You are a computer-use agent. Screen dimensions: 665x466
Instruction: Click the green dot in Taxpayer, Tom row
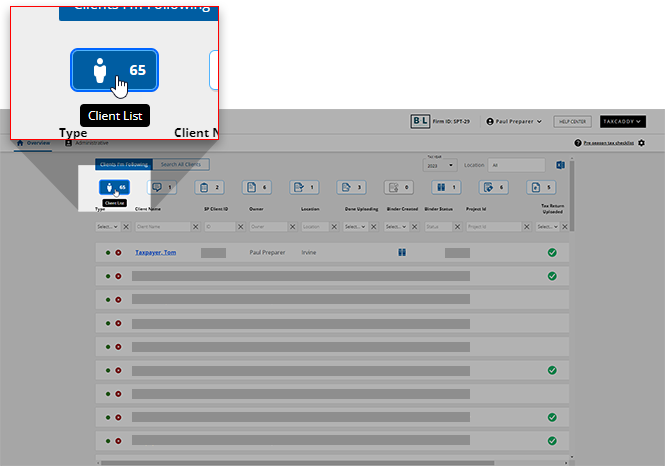pyautogui.click(x=108, y=252)
